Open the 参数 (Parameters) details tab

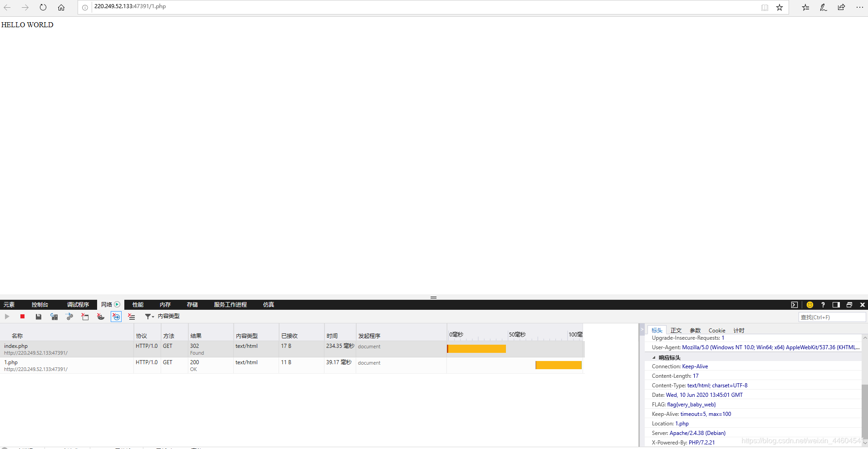coord(695,330)
